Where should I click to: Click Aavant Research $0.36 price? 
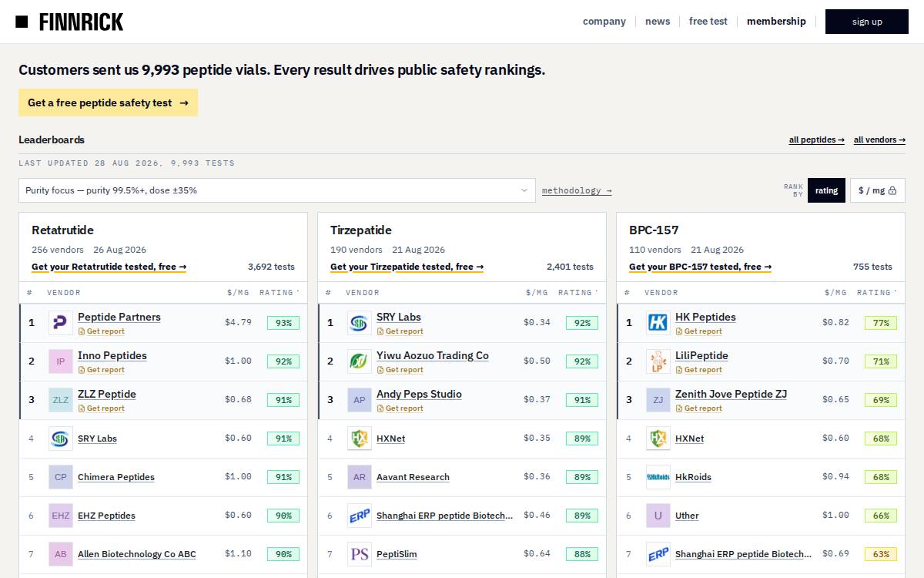[x=537, y=476]
